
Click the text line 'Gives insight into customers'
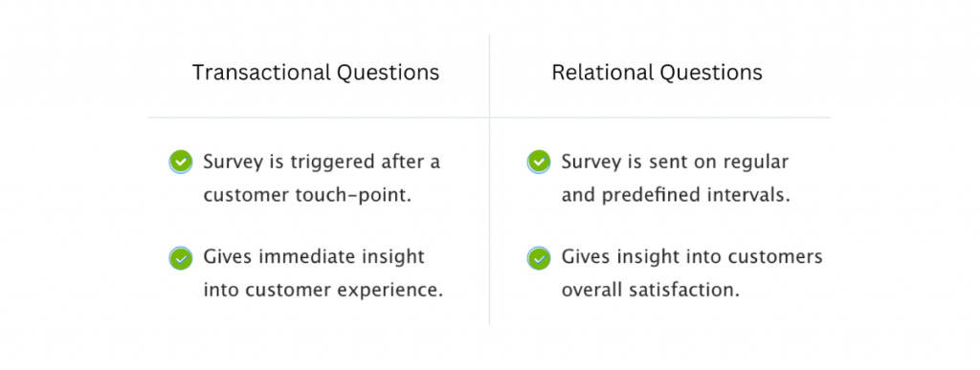pos(692,257)
